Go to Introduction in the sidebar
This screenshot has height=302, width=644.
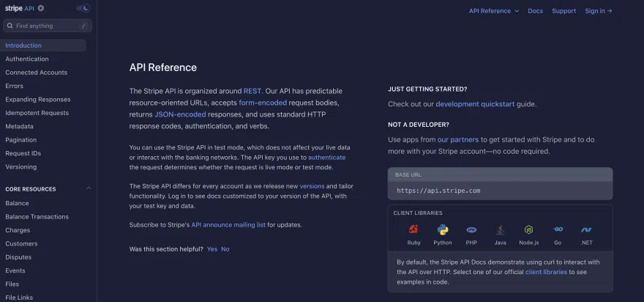click(x=43, y=45)
